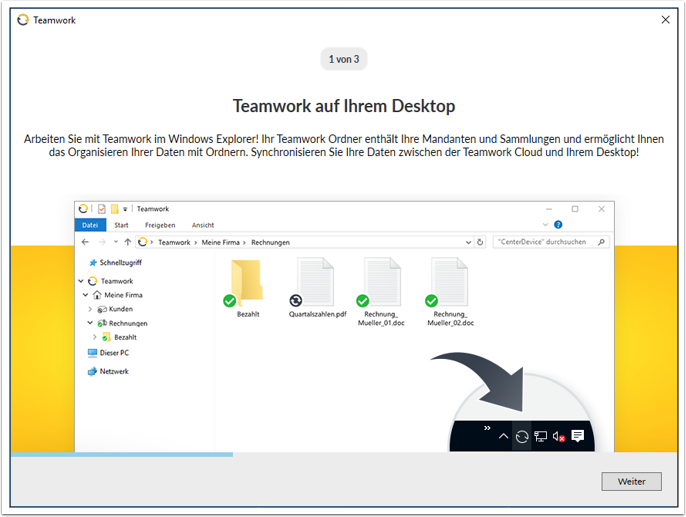Click the sync status badge on Quartalszahlen.pdf
This screenshot has height=517, width=686.
pyautogui.click(x=296, y=300)
